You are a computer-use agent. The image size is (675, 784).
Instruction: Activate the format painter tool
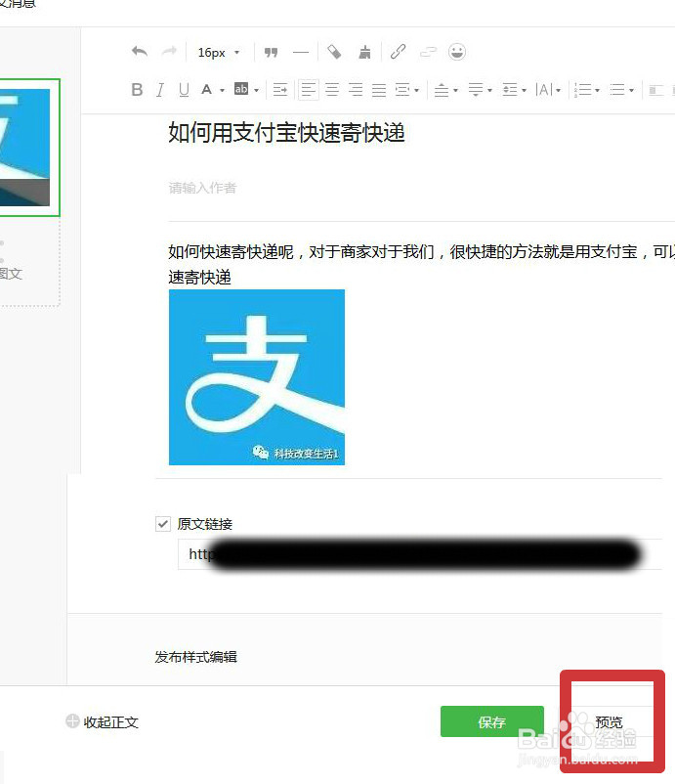tap(334, 52)
